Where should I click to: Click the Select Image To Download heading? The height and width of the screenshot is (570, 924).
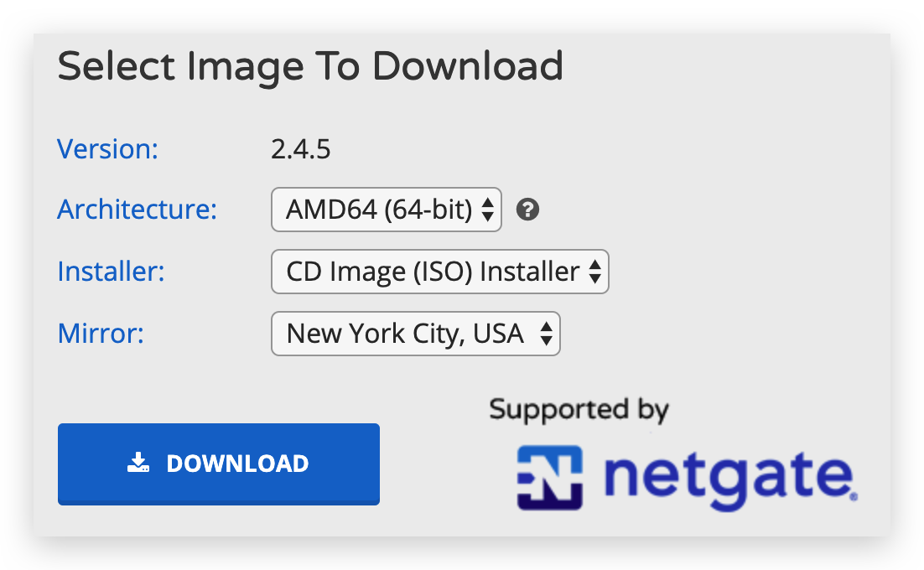pyautogui.click(x=310, y=66)
